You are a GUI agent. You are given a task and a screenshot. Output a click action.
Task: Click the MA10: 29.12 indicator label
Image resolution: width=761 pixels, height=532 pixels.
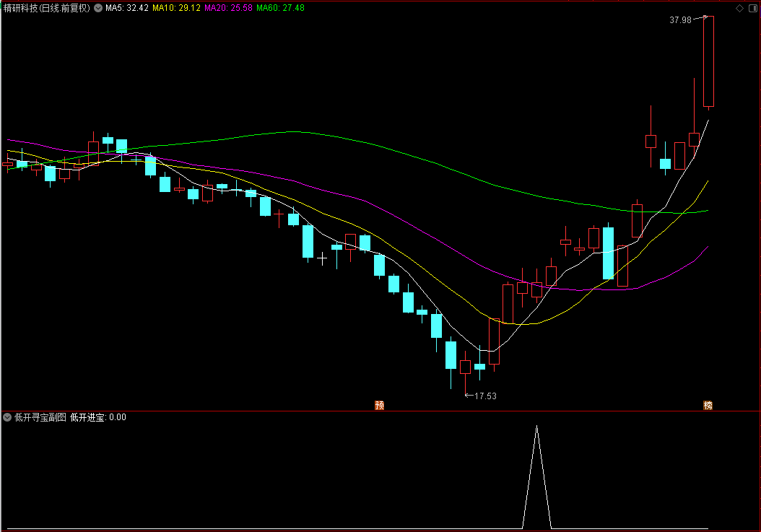(176, 8)
